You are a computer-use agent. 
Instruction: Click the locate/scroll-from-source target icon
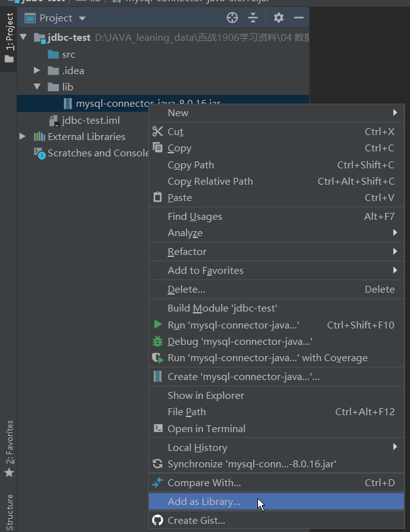click(232, 18)
